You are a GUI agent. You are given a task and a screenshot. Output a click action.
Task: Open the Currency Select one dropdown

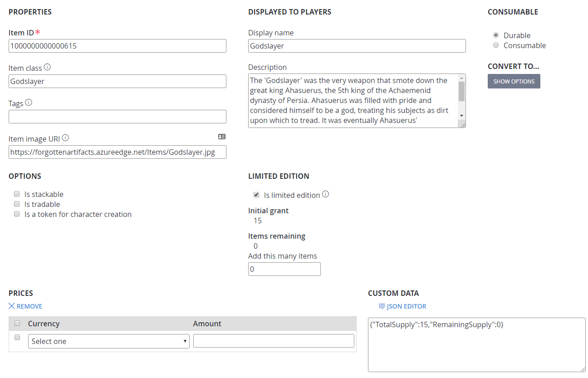pyautogui.click(x=108, y=341)
